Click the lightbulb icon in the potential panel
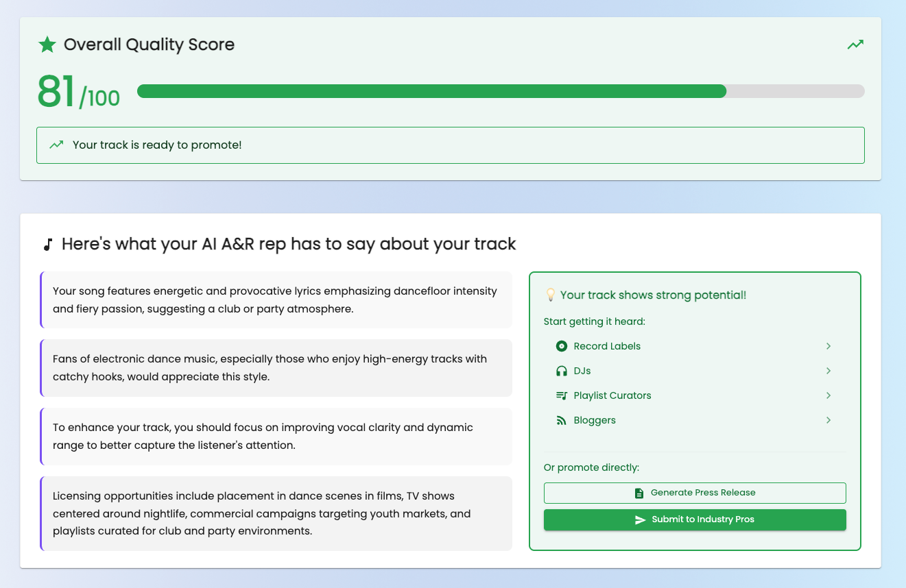Viewport: 906px width, 588px height. coord(550,295)
